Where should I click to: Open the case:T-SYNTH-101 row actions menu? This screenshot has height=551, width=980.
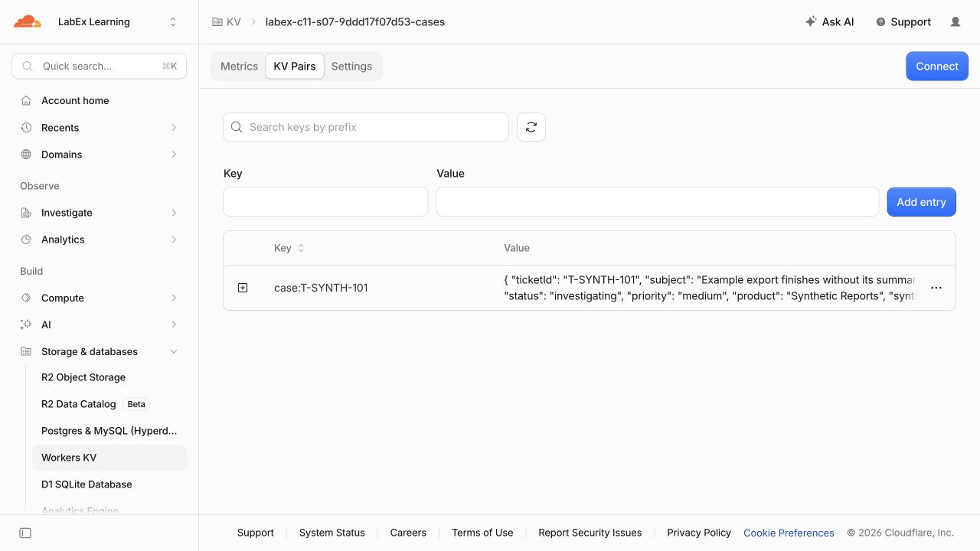[936, 288]
